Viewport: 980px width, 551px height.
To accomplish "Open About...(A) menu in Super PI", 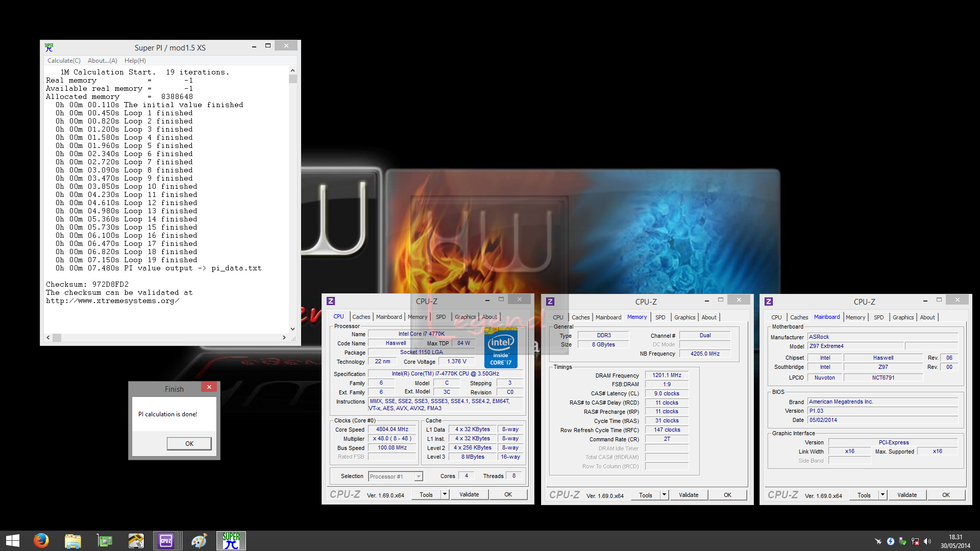I will click(x=102, y=61).
